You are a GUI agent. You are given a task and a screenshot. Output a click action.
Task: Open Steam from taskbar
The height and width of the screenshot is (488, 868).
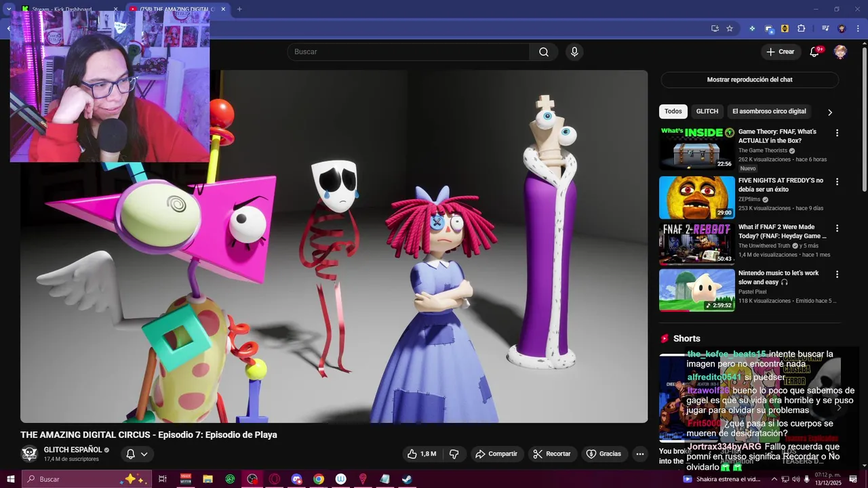407,479
